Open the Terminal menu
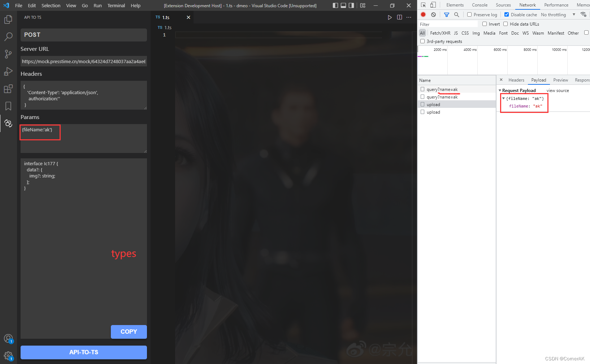This screenshot has height=364, width=590. (x=116, y=5)
